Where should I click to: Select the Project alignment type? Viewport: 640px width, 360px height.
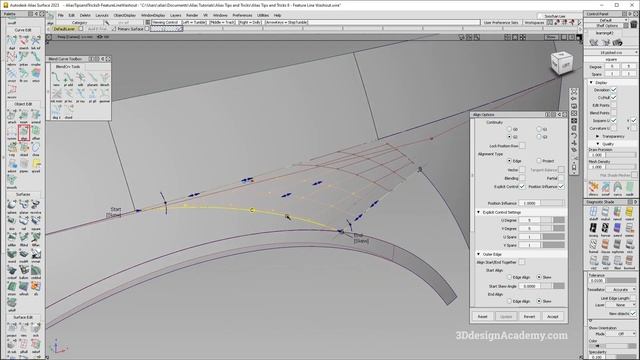point(539,161)
